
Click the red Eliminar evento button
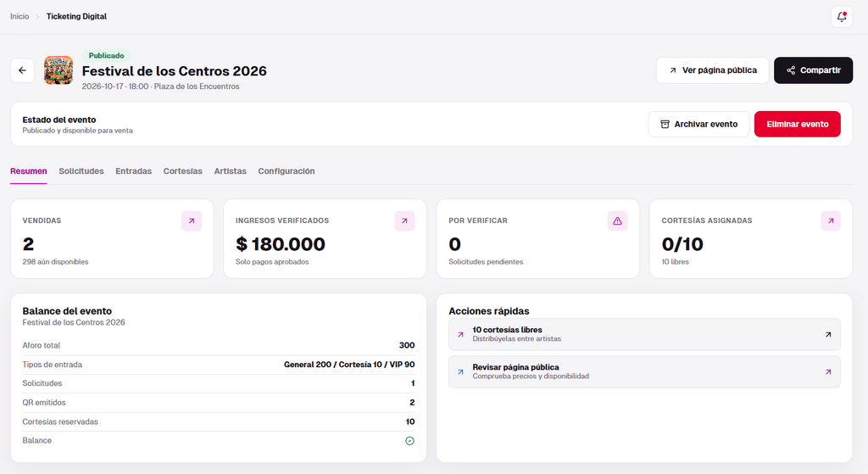(797, 124)
